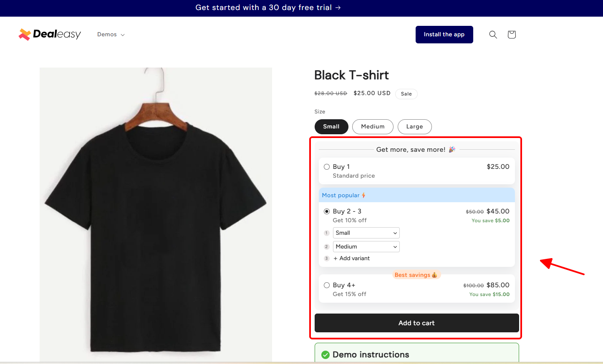Image resolution: width=603 pixels, height=364 pixels.
Task: Open the first variant dropdown showing Small
Action: [366, 233]
